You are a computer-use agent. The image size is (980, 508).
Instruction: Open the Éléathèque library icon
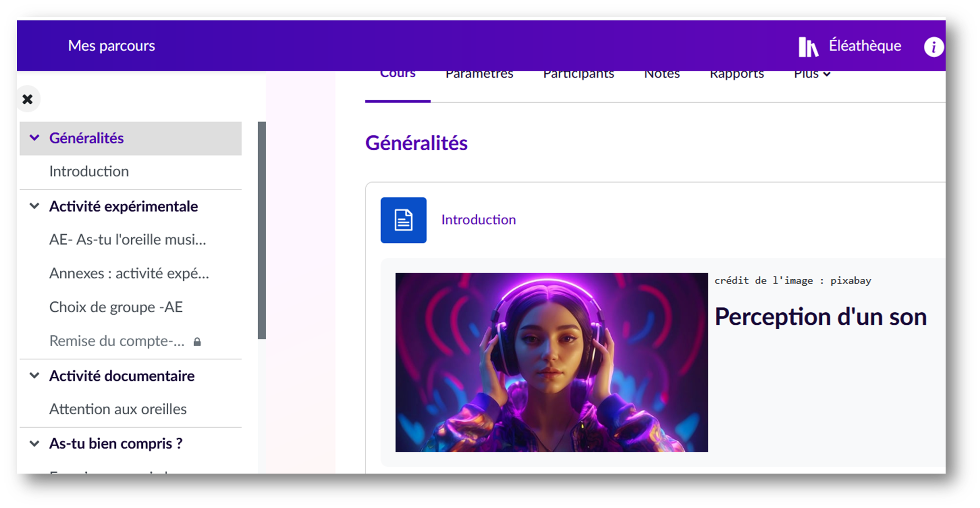(x=808, y=47)
